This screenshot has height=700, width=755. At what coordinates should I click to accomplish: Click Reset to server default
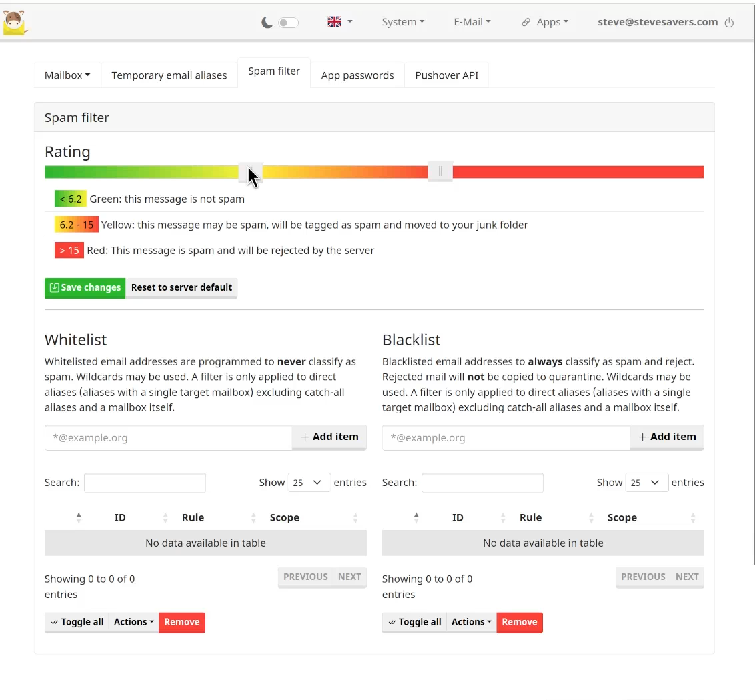(181, 287)
